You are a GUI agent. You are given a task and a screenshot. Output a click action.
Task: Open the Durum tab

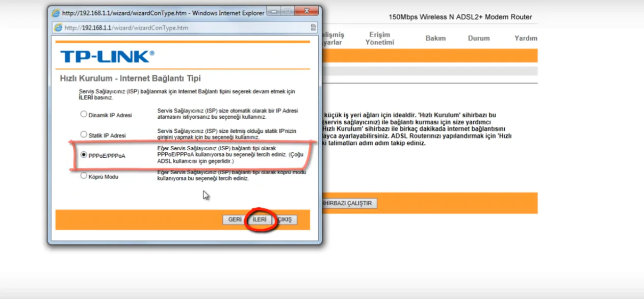479,38
